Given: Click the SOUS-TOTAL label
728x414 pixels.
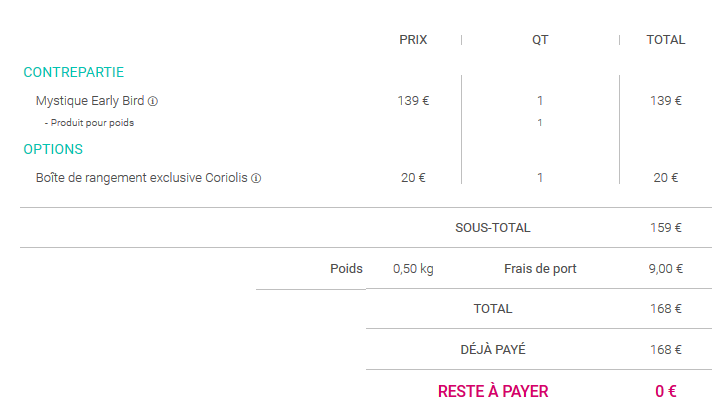Looking at the screenshot, I should (492, 228).
